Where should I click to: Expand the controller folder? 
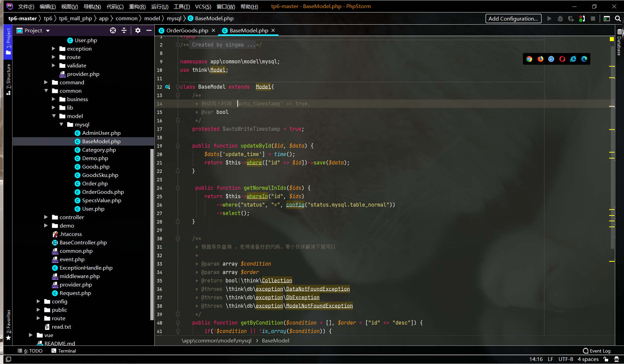pyautogui.click(x=46, y=217)
